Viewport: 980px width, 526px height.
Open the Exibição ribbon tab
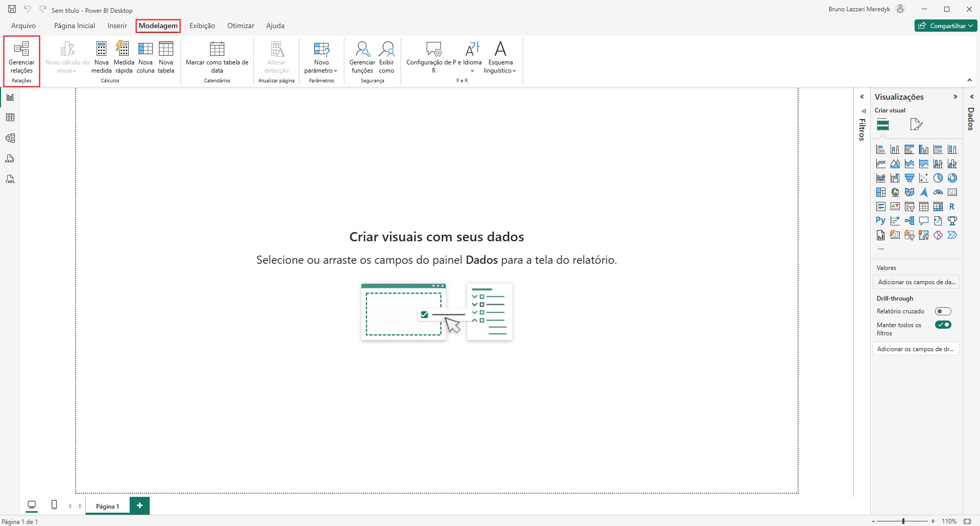coord(202,26)
